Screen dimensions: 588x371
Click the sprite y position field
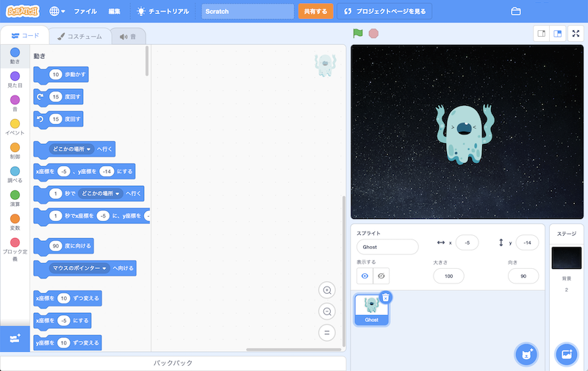[x=527, y=243]
